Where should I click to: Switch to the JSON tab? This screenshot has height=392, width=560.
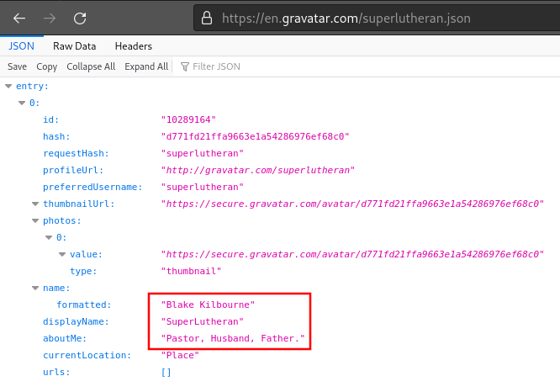[x=21, y=46]
